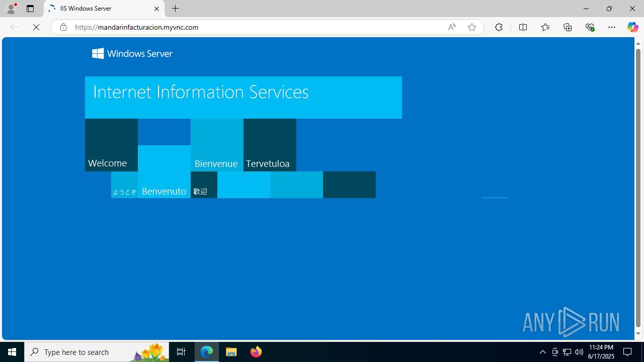Click the Welcome tile

point(111,145)
